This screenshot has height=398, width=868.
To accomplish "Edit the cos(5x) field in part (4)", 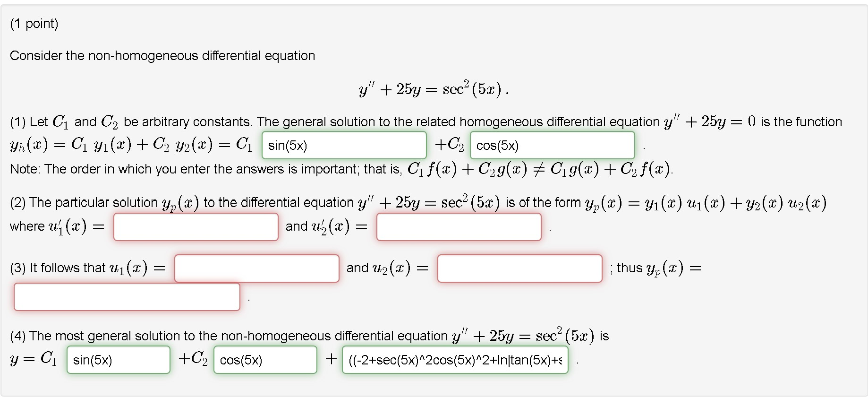I will click(x=265, y=360).
